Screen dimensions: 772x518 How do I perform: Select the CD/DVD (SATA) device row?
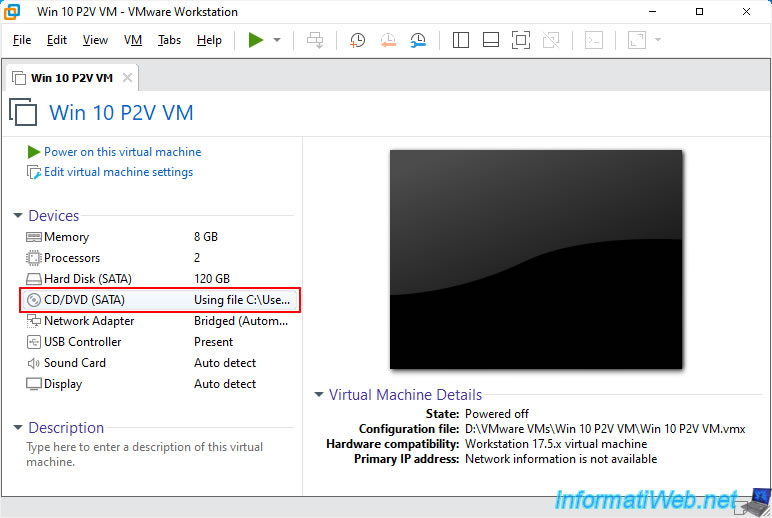pos(160,300)
